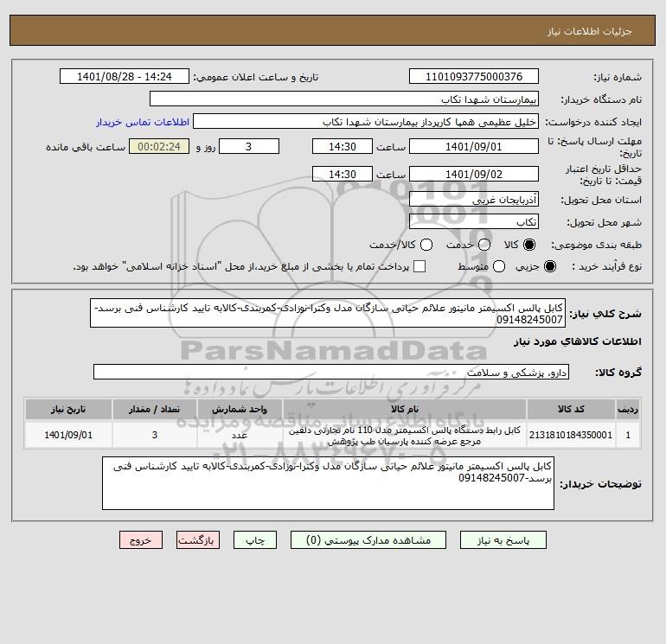Open مشاهده مدارک پیوستی (0) button

pyautogui.click(x=368, y=540)
